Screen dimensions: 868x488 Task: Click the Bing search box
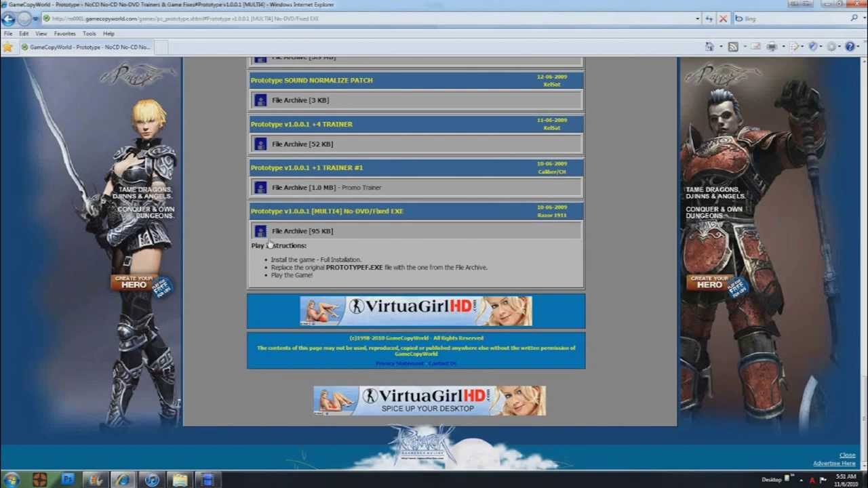coord(790,19)
